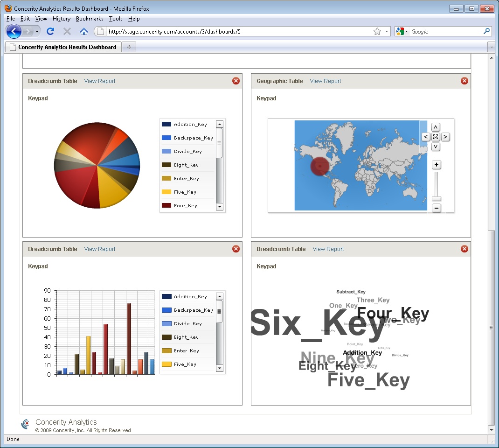
Task: Pan the map left
Action: [426, 137]
